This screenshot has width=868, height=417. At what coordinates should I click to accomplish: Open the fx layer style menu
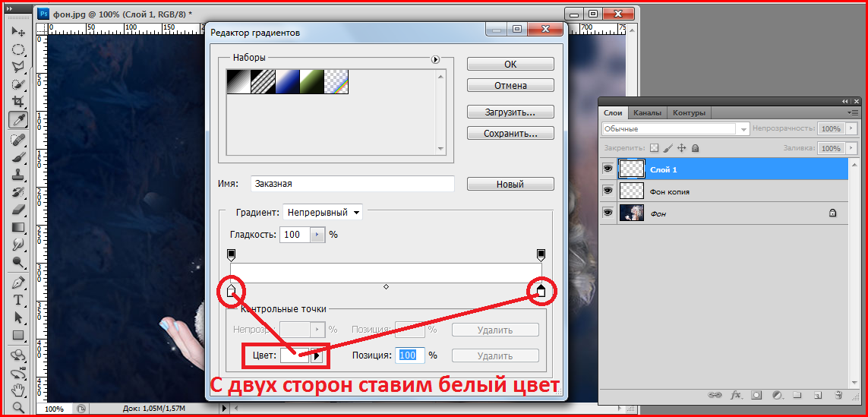(x=736, y=395)
